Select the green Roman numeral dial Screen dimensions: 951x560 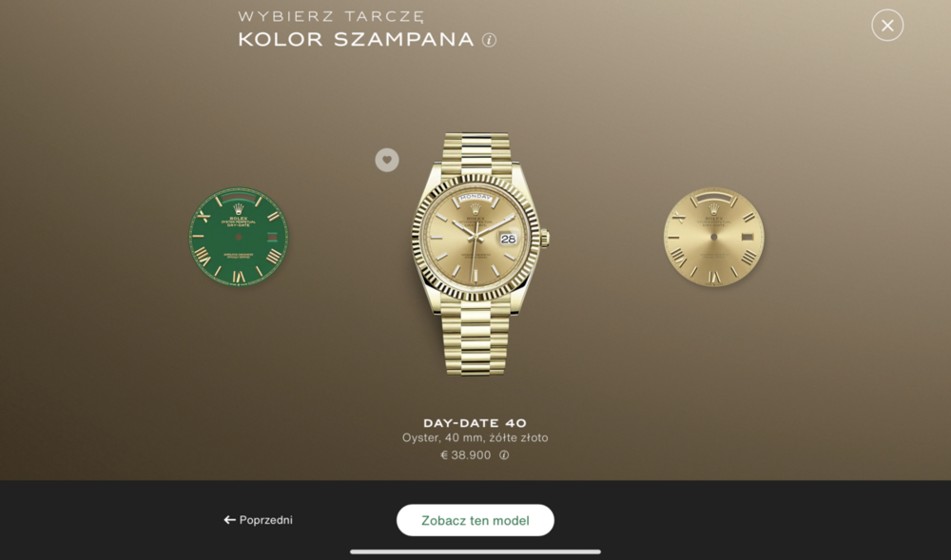coord(239,237)
